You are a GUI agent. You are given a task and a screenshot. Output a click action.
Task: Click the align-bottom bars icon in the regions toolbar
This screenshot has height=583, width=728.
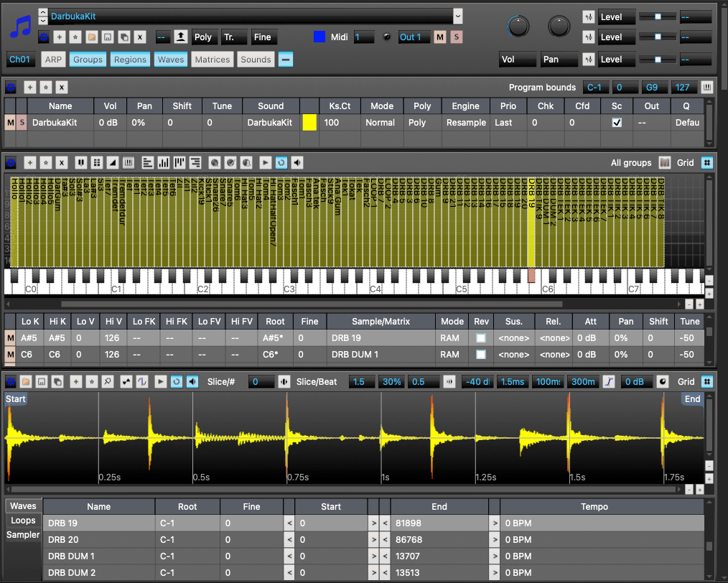tap(164, 162)
